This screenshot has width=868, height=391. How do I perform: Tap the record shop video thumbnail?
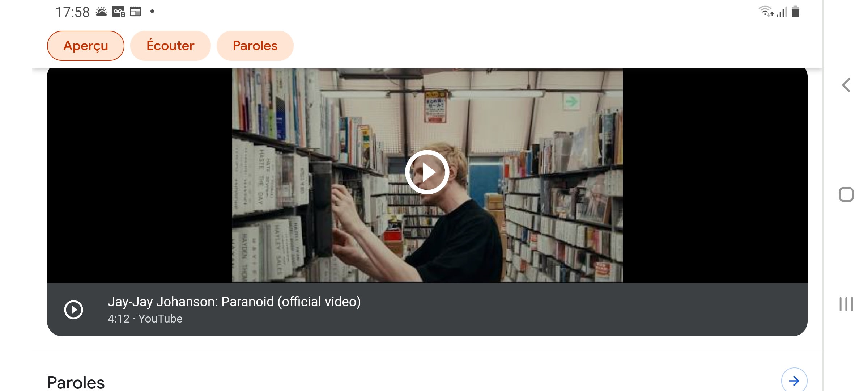click(427, 176)
